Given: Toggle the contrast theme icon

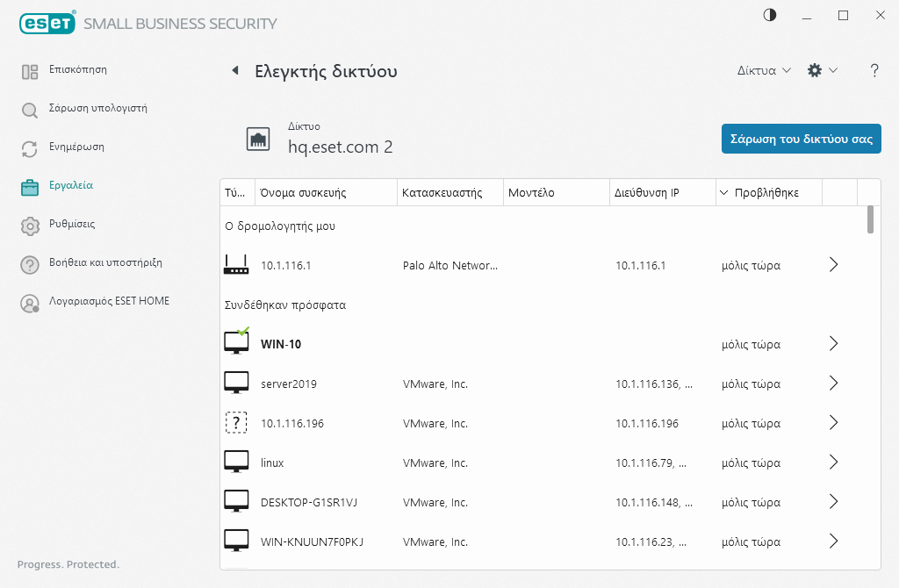Looking at the screenshot, I should pos(769,16).
